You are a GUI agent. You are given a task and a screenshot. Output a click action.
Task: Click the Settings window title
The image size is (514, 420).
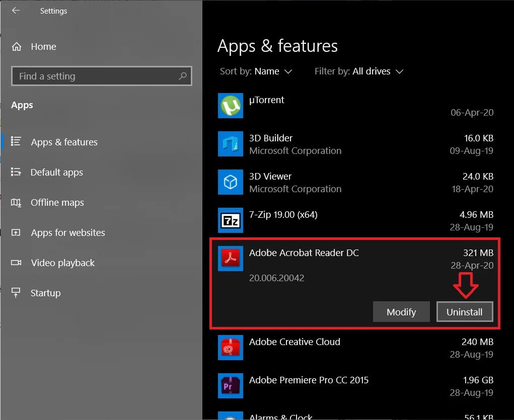[x=53, y=11]
